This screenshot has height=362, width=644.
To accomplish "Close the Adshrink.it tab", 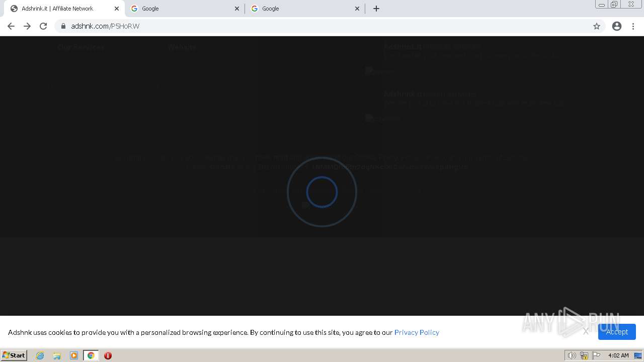I will (x=117, y=9).
